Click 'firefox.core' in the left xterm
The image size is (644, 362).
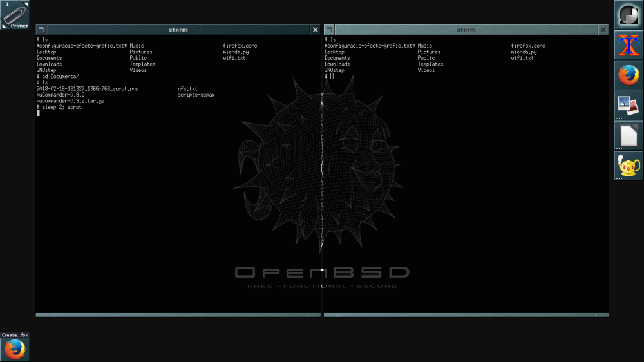[240, 46]
